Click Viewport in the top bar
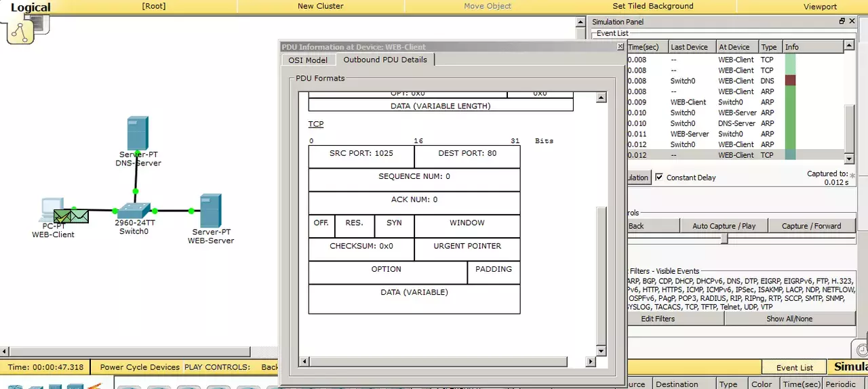 coord(820,6)
